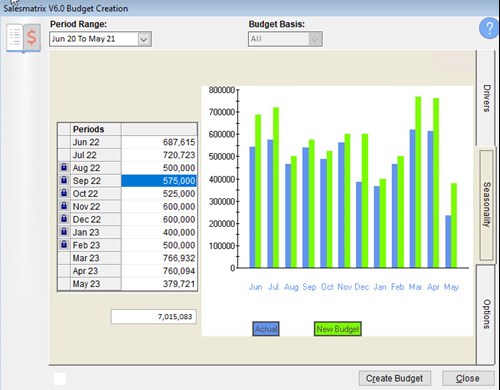Toggle the lock icon for Aug 22
The height and width of the screenshot is (390, 500).
(x=64, y=168)
